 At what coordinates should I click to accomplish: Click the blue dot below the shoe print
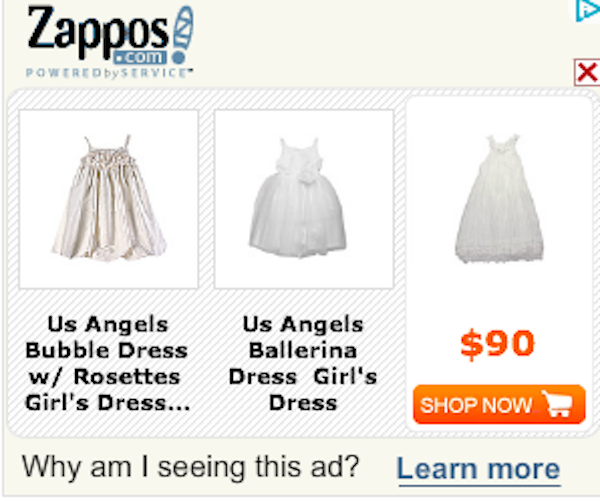pos(179,58)
